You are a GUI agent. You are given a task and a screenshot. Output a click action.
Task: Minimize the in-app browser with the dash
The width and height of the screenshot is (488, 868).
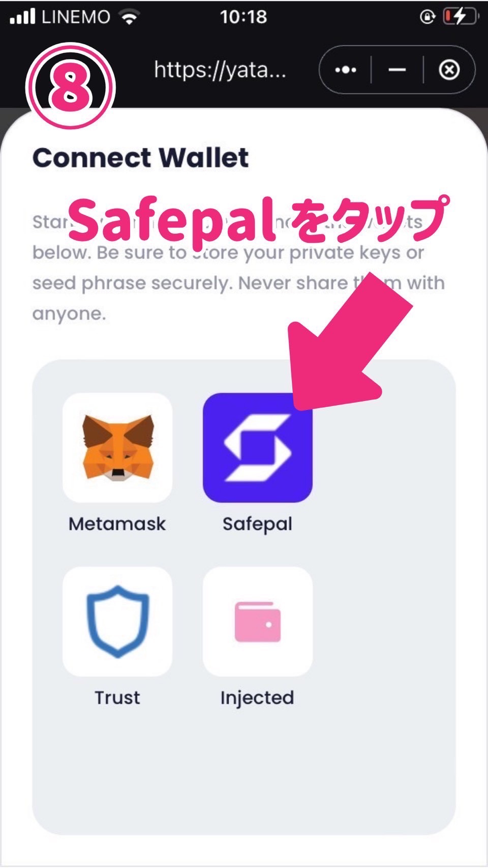397,70
